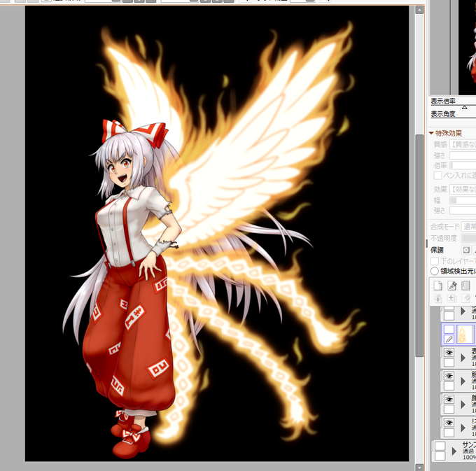Open the 質感 texture dropdown

click(x=463, y=144)
